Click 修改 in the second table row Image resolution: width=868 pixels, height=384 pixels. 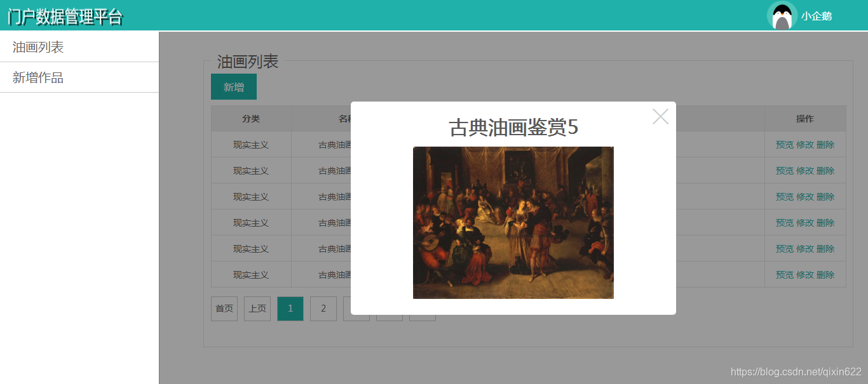(x=805, y=171)
